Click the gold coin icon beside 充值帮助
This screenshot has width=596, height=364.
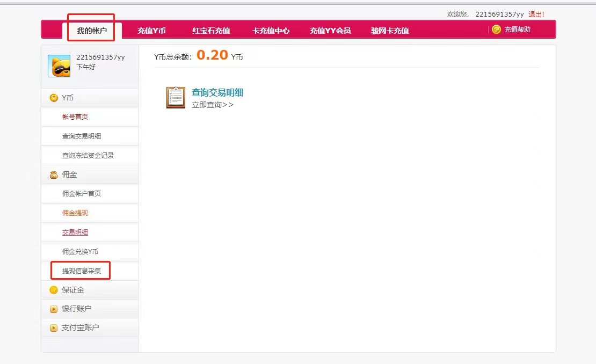pos(497,29)
